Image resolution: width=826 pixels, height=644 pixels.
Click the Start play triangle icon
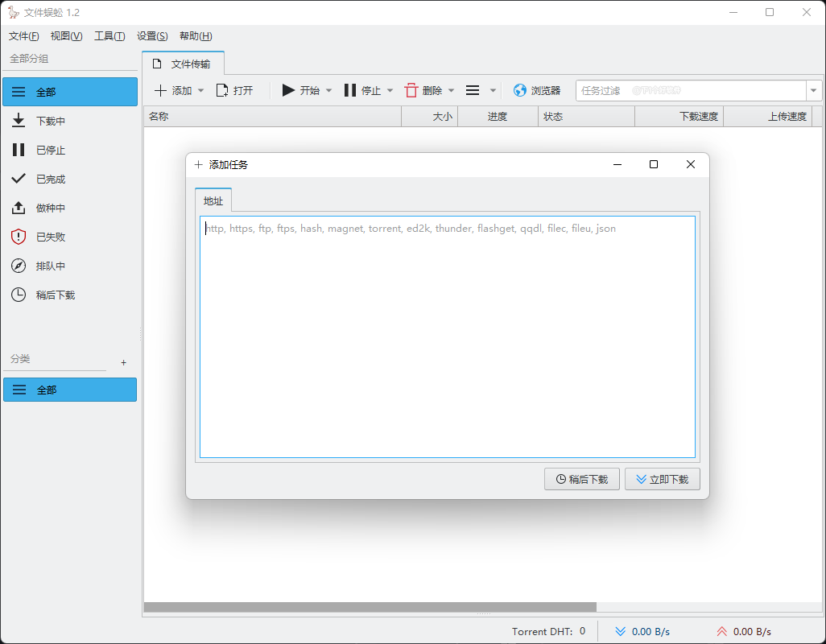click(287, 91)
